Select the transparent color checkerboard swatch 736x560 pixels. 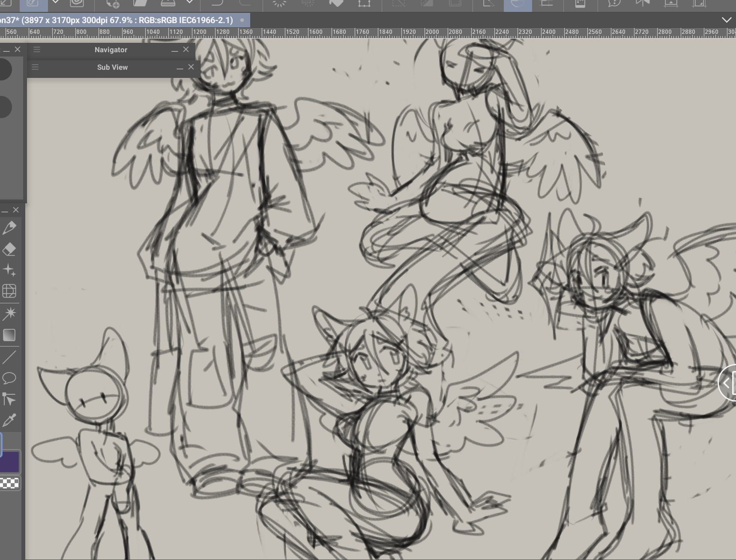(x=10, y=483)
